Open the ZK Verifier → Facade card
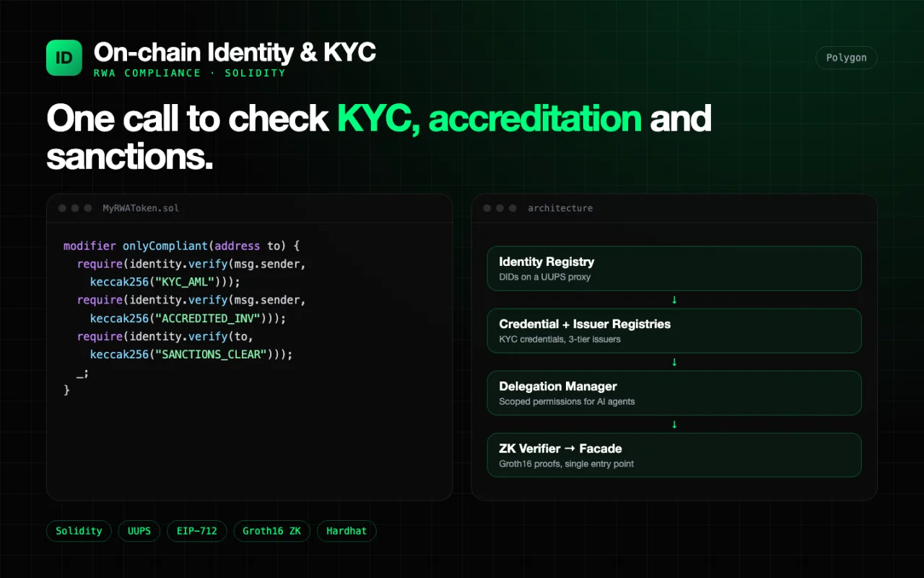Screen dimensions: 924x578 (x=674, y=455)
